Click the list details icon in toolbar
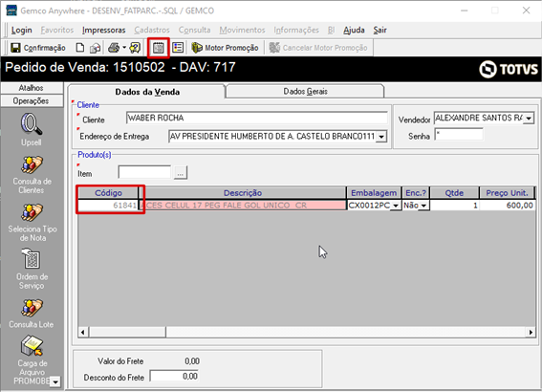This screenshot has width=542, height=392. tap(178, 48)
